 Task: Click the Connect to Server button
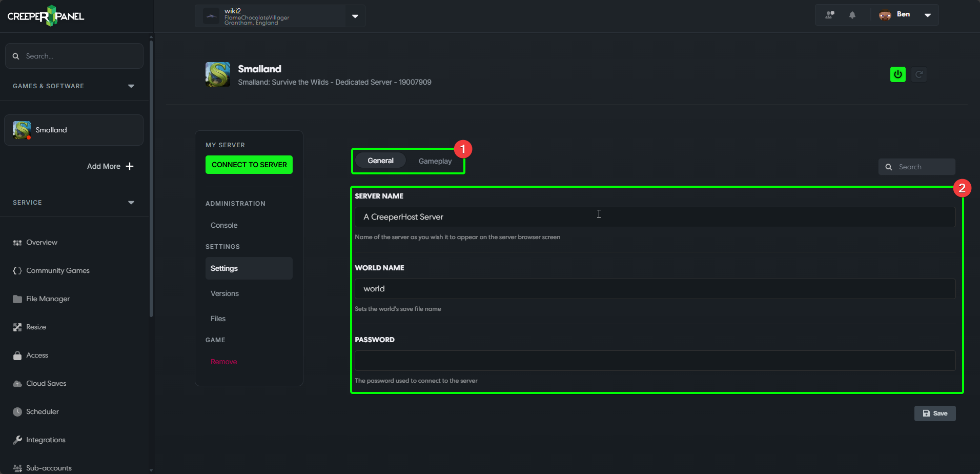[x=249, y=165]
